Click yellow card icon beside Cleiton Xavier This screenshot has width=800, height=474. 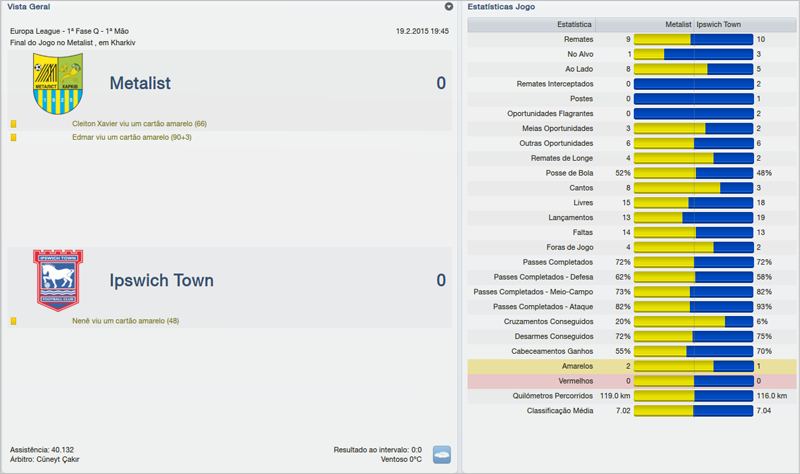[x=14, y=124]
